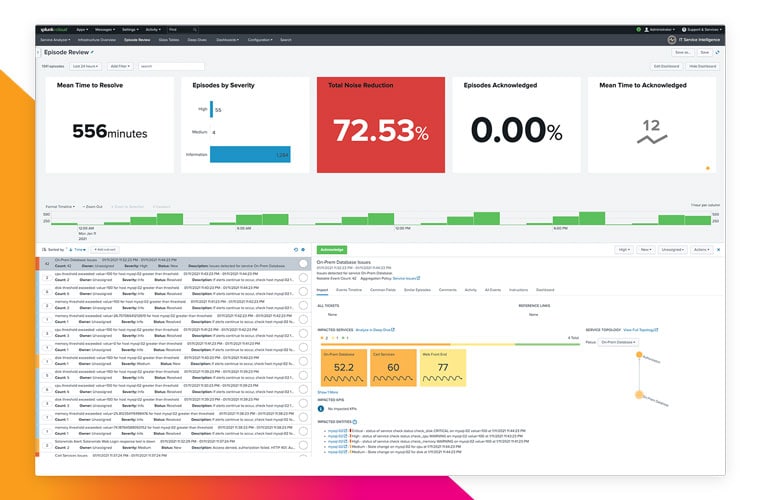Click the user icon beside Administrator

(646, 30)
